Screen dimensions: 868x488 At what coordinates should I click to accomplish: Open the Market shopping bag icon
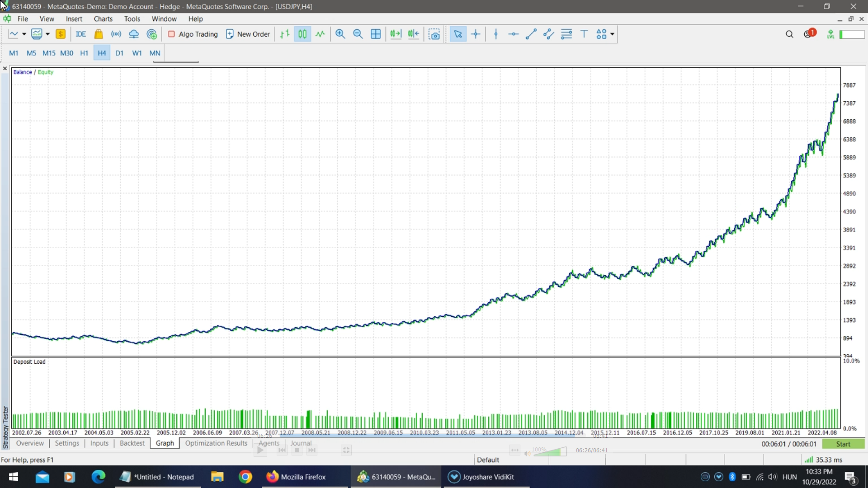click(x=99, y=34)
